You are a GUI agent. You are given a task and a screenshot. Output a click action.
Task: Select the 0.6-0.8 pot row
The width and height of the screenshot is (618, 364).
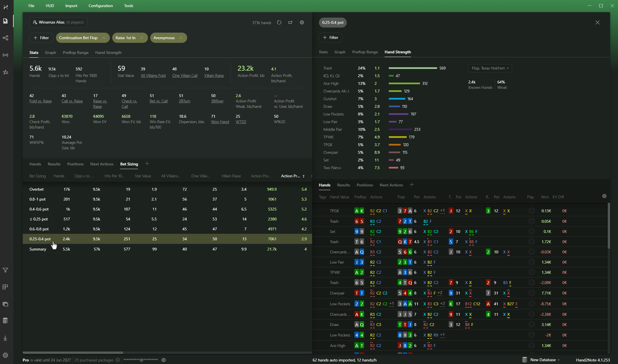pyautogui.click(x=167, y=229)
